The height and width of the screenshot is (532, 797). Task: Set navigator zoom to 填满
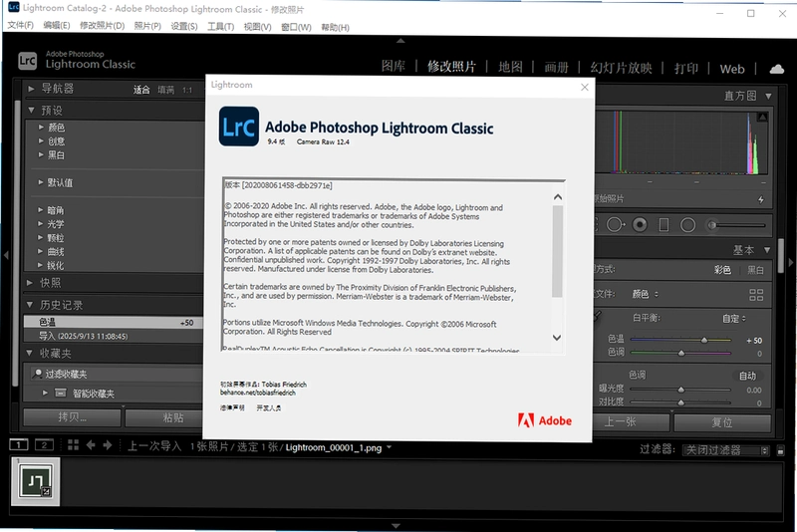tap(165, 90)
